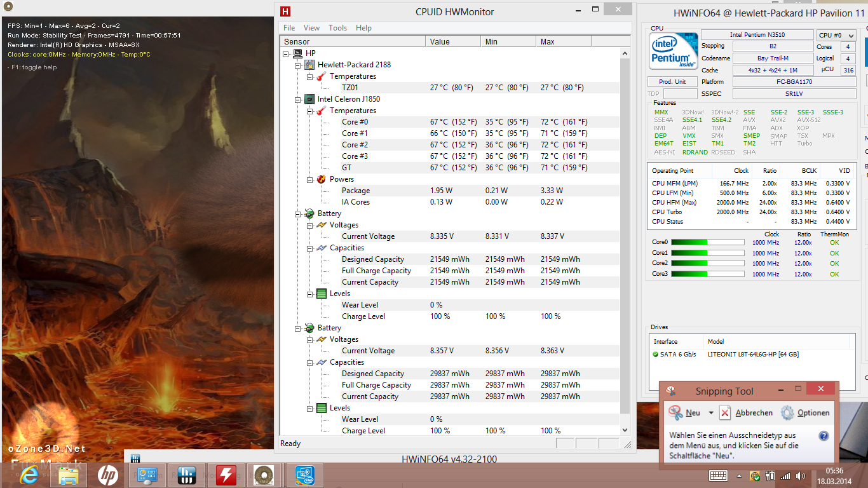This screenshot has width=868, height=488.
Task: Click the Value column header
Action: point(453,41)
